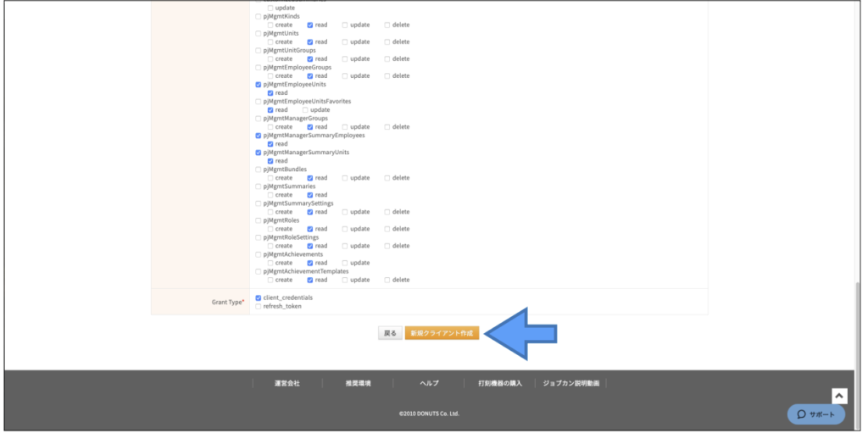This screenshot has height=439, width=868.
Task: Click the scroll-to-top arrow icon
Action: click(x=838, y=396)
